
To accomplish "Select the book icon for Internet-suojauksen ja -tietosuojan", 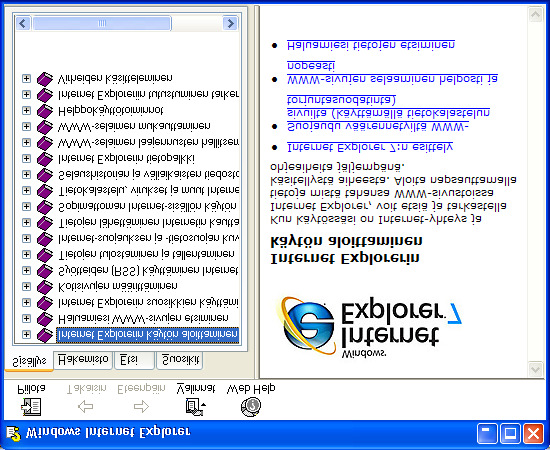I will (45, 239).
